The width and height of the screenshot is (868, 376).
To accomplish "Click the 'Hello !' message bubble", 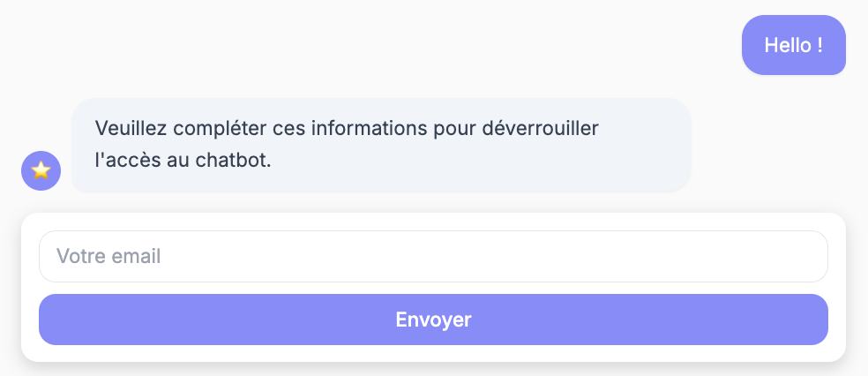I will [x=794, y=45].
